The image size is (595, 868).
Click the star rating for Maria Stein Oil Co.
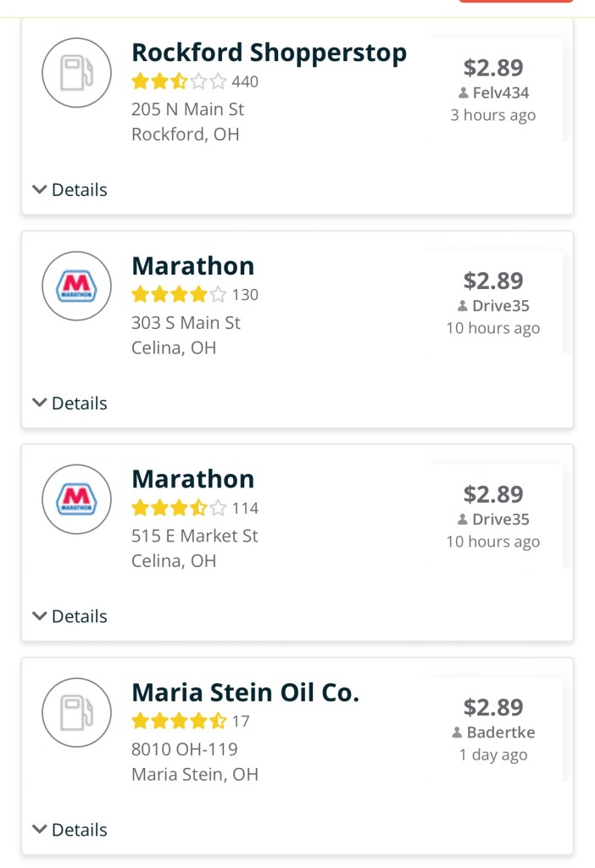click(179, 721)
